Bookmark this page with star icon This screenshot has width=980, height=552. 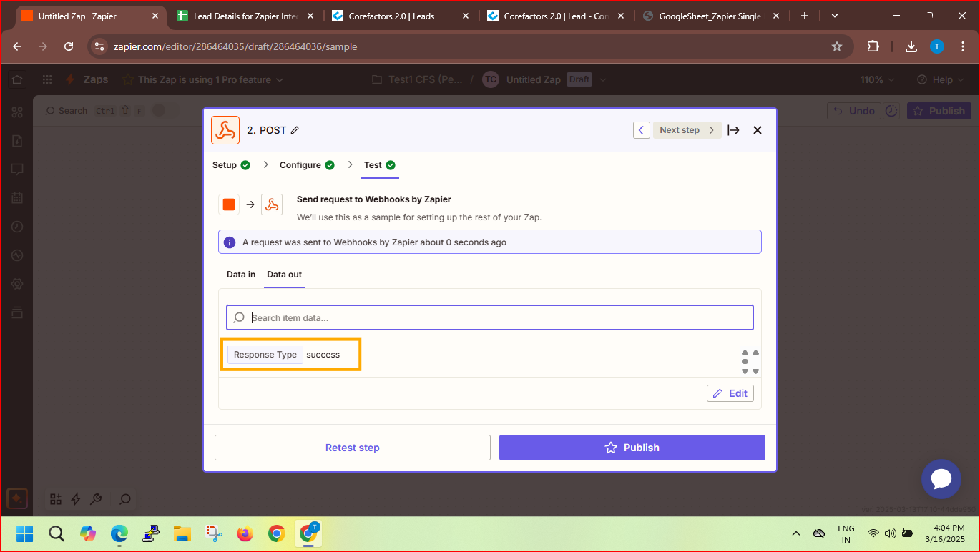pyautogui.click(x=837, y=46)
